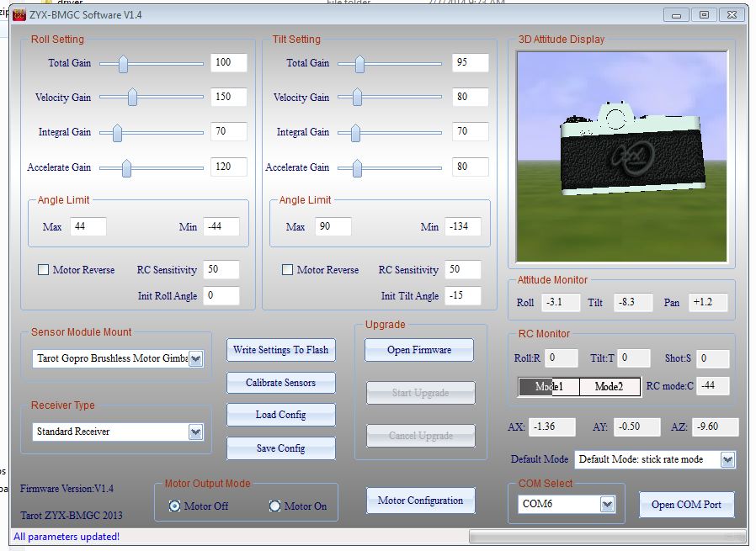Click the Init Roll Angle field

pyautogui.click(x=221, y=295)
